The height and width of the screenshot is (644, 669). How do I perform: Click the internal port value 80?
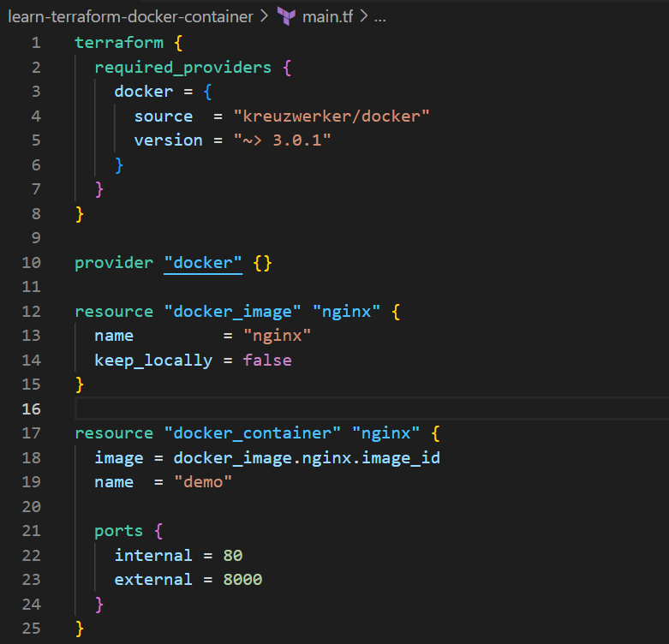point(233,556)
